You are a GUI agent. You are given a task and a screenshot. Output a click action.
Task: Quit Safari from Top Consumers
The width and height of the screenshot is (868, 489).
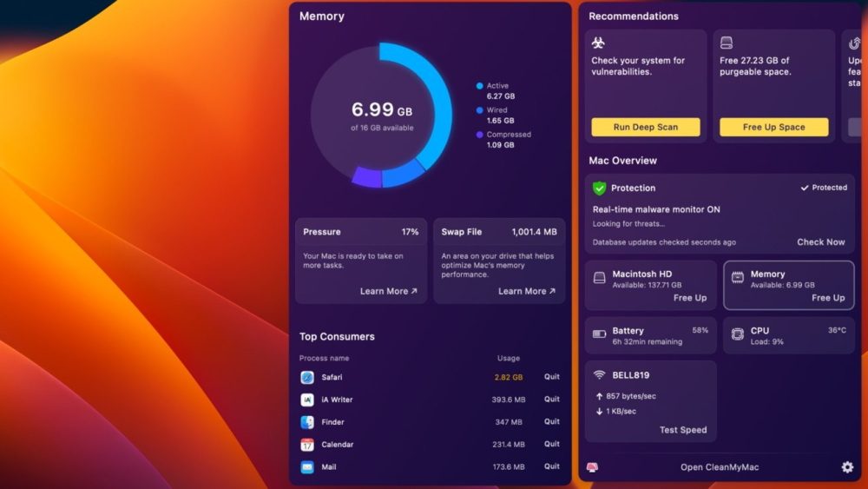tap(551, 377)
